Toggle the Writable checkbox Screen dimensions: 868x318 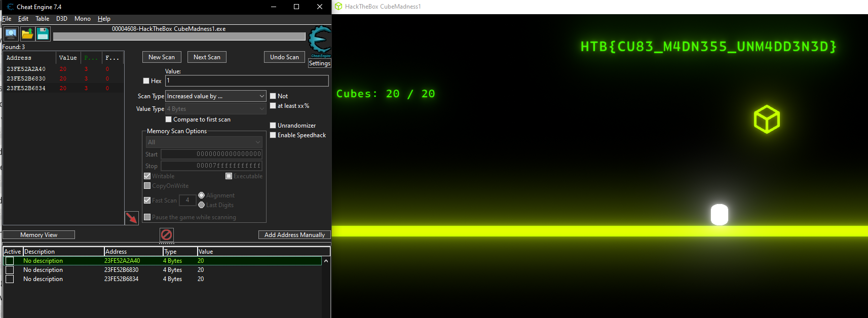[x=147, y=176]
